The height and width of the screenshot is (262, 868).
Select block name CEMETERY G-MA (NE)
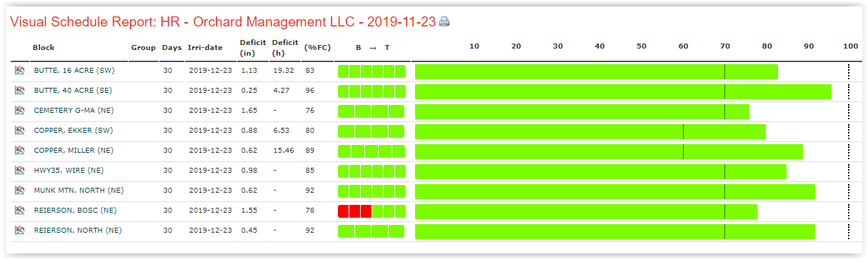pos(74,111)
